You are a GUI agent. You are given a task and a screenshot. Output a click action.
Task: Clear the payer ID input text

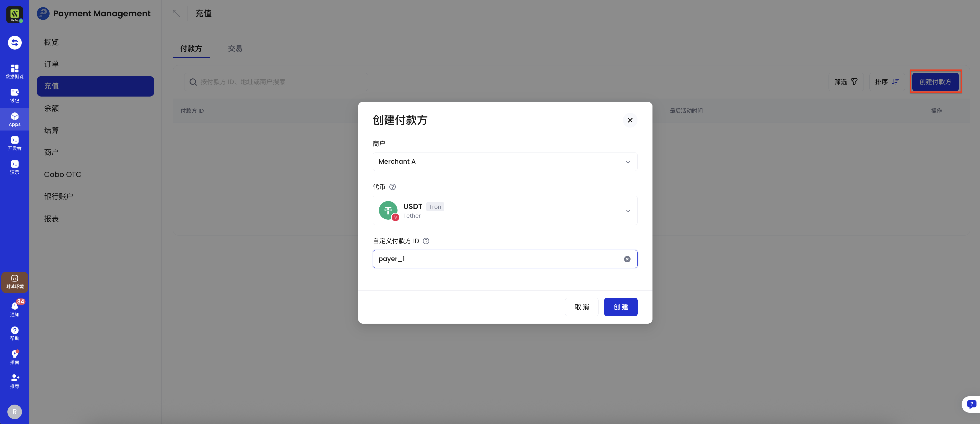(627, 259)
